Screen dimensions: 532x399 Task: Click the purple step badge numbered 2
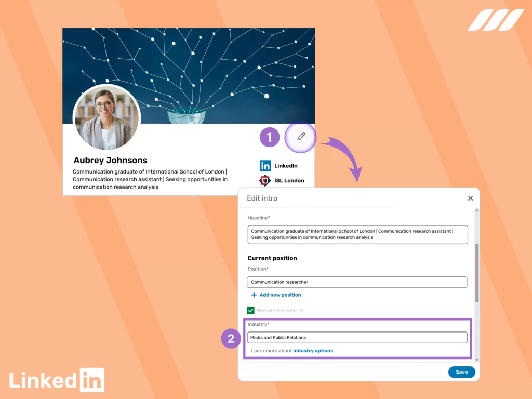(x=231, y=339)
